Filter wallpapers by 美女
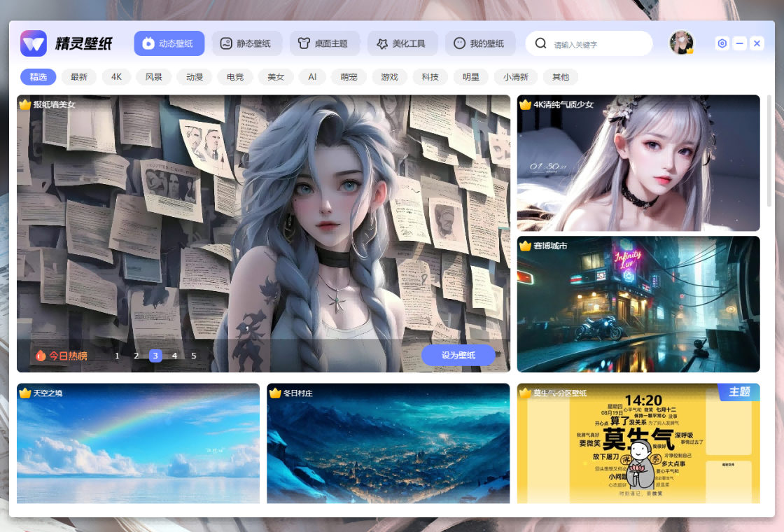 (276, 77)
